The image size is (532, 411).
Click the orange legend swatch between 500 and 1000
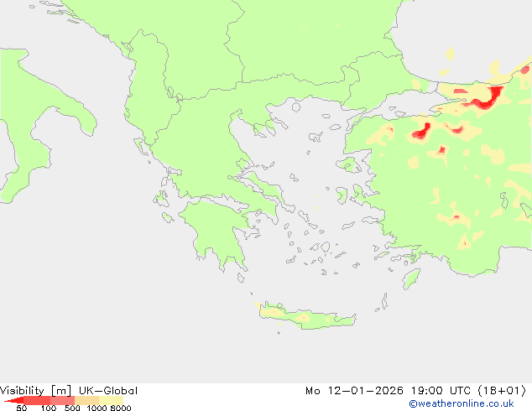pos(87,400)
